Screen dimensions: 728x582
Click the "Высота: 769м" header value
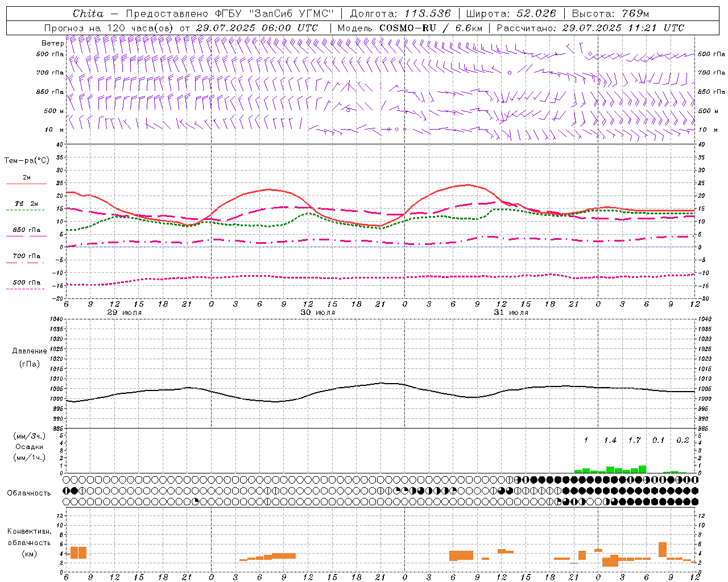610,13
